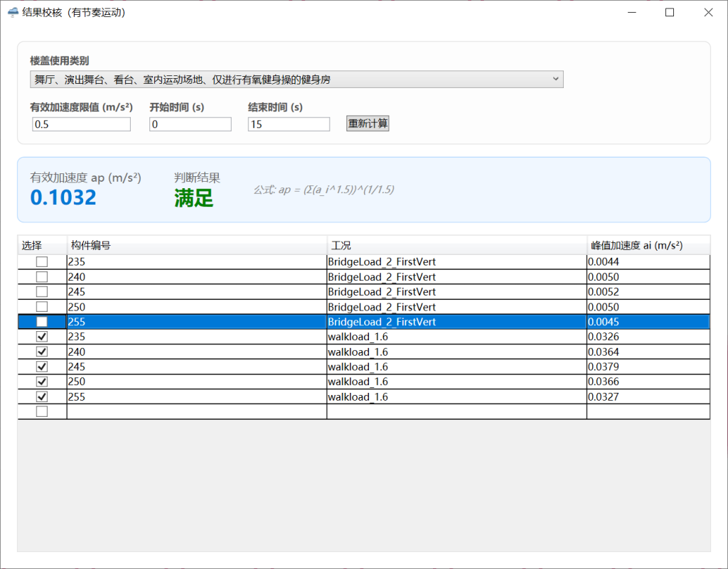Screen dimensions: 728x569
Task: Select the peak acceleration cell 0.0379
Action: point(648,367)
